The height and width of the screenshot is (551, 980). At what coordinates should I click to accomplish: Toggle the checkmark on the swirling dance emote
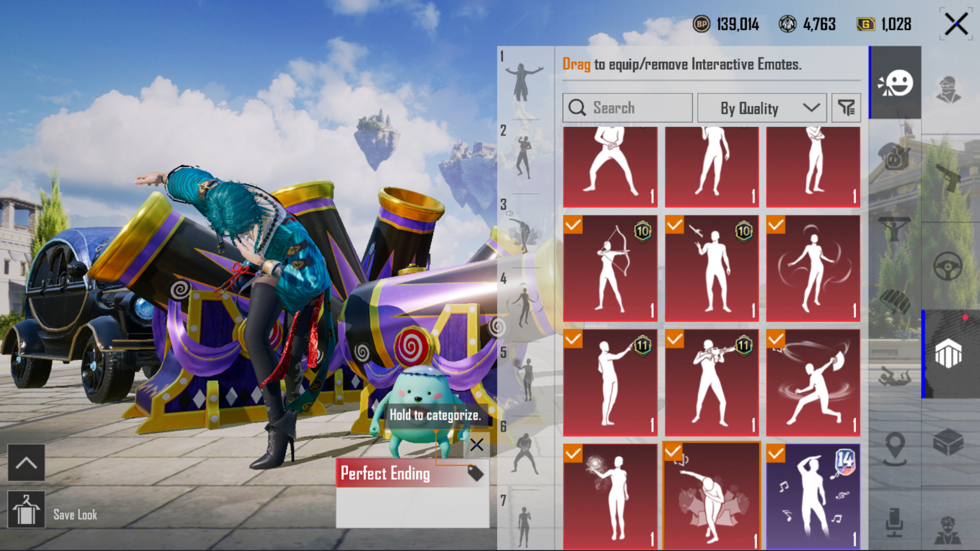click(776, 224)
